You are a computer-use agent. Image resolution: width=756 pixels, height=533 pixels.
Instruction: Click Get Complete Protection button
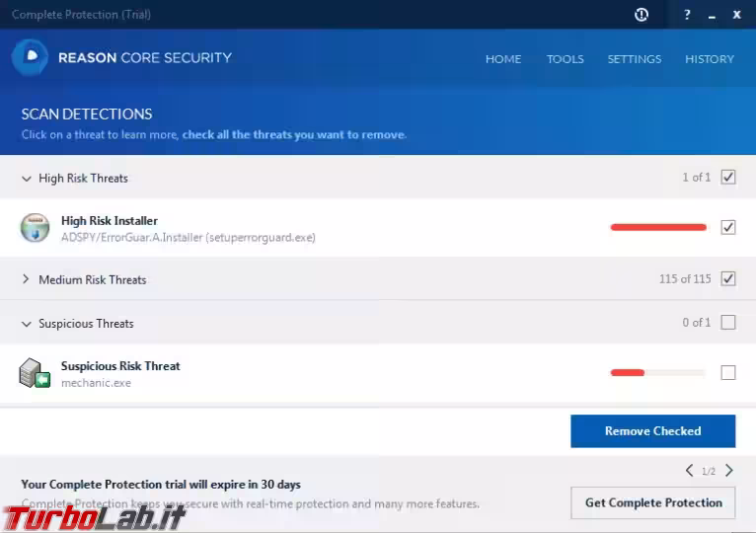tap(652, 502)
